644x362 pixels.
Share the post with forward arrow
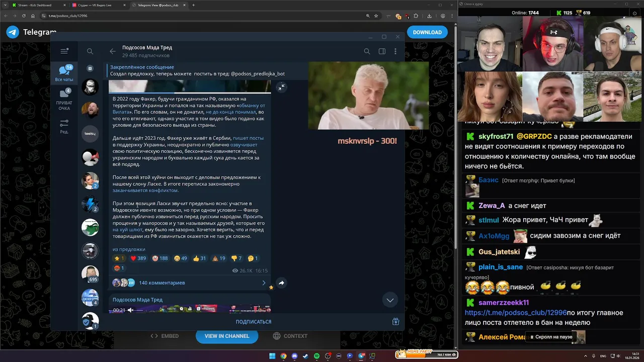(281, 283)
